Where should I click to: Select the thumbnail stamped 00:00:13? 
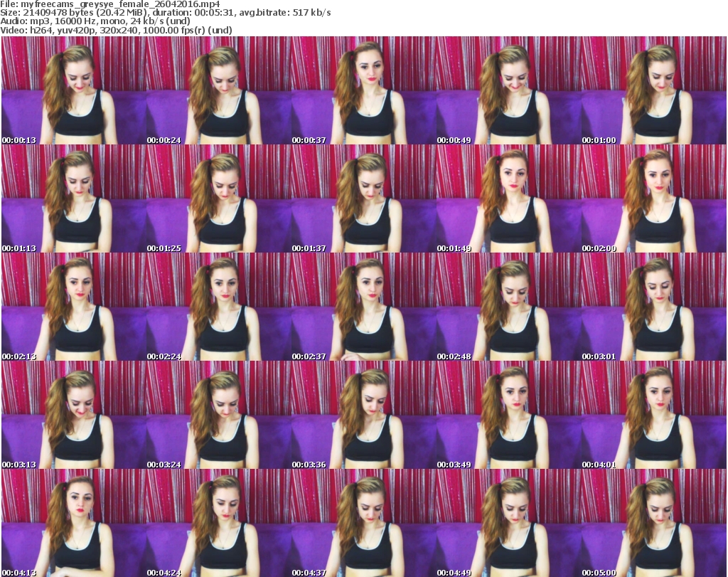point(74,90)
